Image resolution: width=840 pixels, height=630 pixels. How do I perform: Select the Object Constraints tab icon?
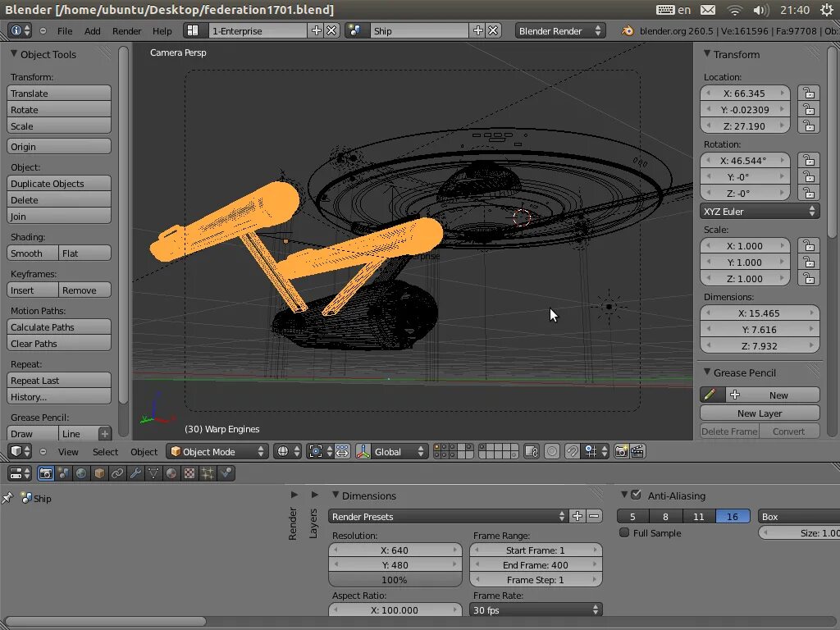tap(117, 473)
